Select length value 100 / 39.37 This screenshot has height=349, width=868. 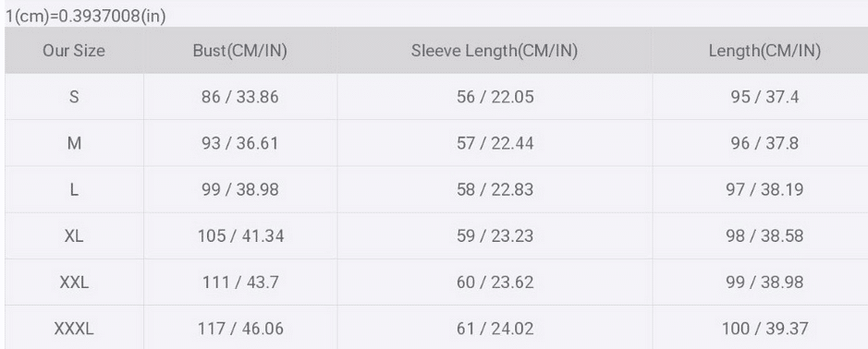(764, 329)
